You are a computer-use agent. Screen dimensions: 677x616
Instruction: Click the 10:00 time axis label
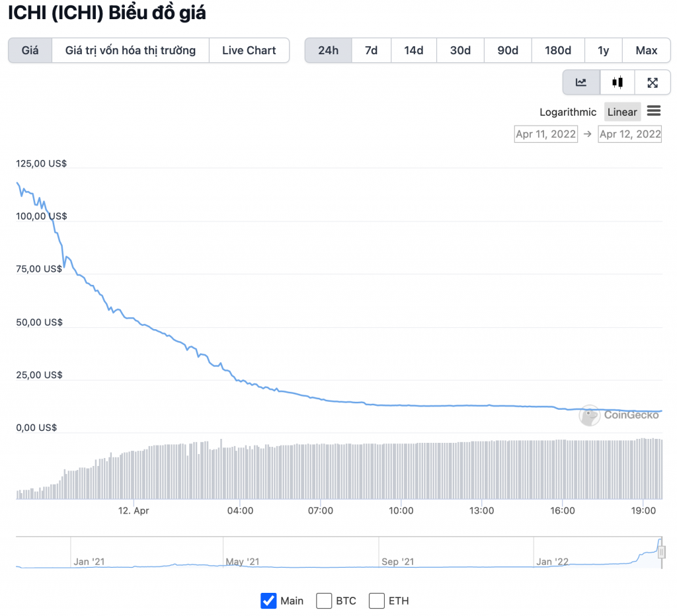coord(401,511)
